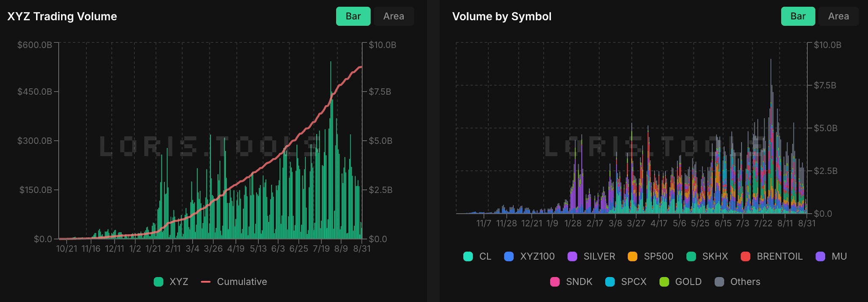Click the 8/31 label on trading volume axis
868x302 pixels.
click(362, 249)
